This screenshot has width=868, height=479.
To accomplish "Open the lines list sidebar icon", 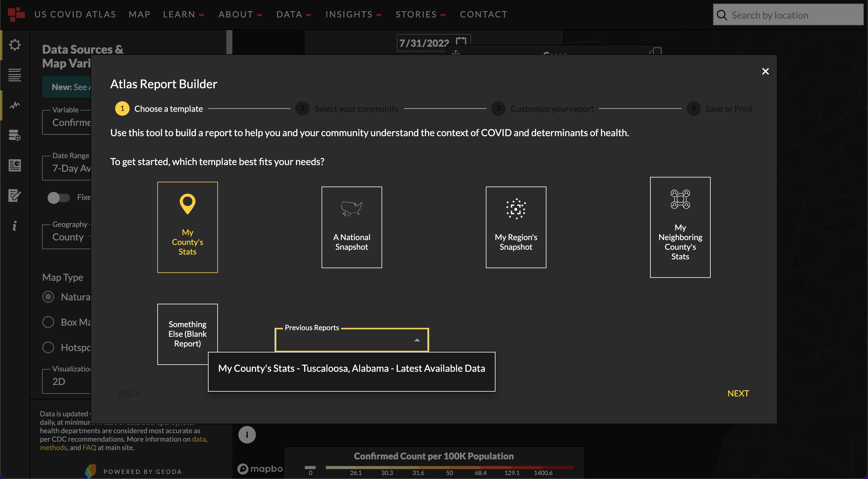I will tap(14, 75).
